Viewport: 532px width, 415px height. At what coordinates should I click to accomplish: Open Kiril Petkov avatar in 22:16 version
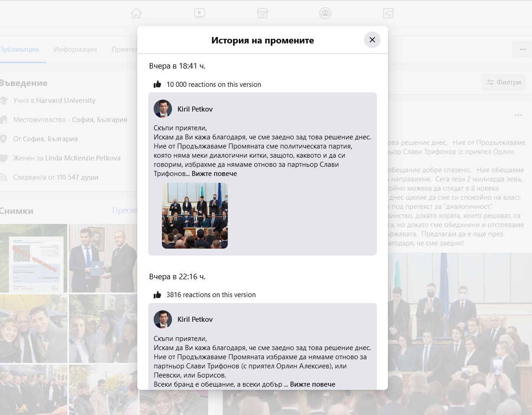(162, 319)
